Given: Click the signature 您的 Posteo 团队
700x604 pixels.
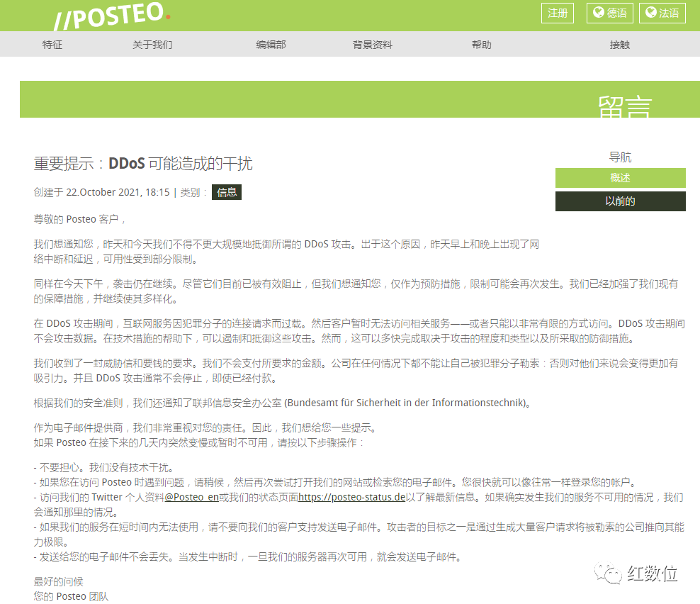Looking at the screenshot, I should (x=71, y=596).
